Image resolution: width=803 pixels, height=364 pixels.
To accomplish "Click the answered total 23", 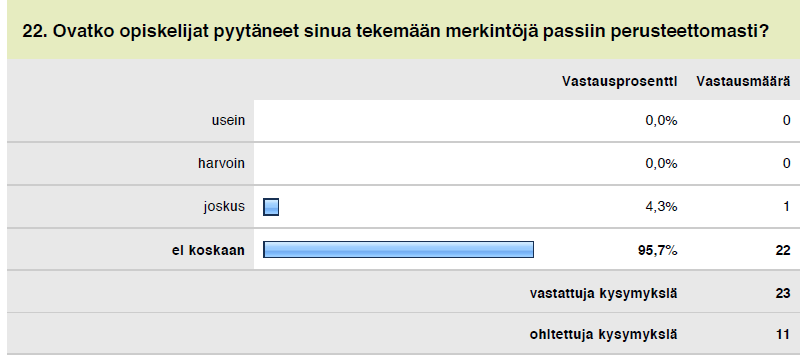I will tap(783, 293).
